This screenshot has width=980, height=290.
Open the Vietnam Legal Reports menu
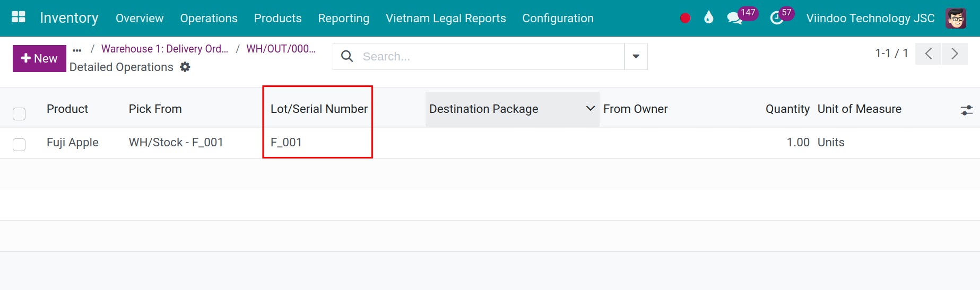[x=446, y=18]
